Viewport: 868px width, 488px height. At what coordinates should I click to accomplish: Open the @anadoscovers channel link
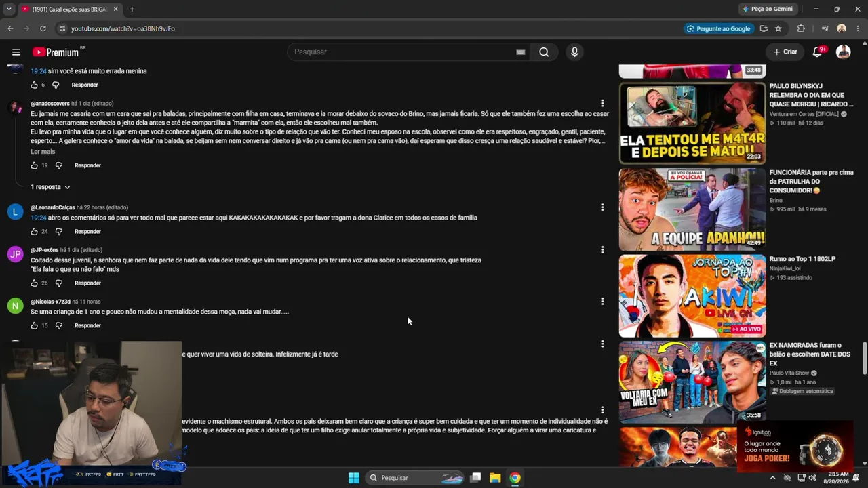coord(50,104)
